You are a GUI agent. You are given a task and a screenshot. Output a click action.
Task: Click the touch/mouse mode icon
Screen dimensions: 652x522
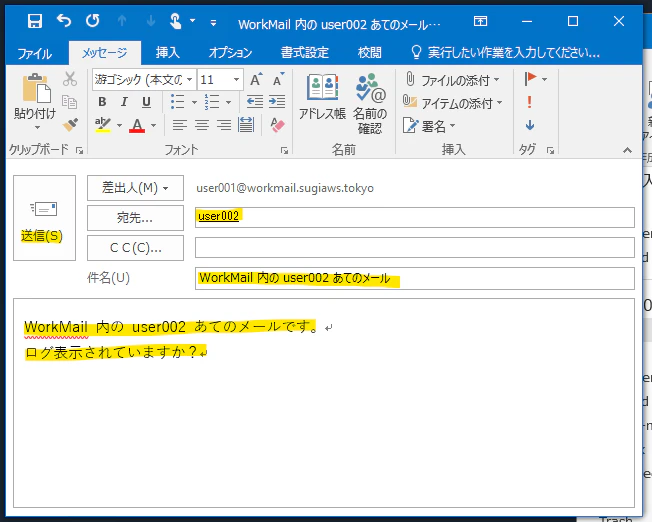(x=175, y=21)
